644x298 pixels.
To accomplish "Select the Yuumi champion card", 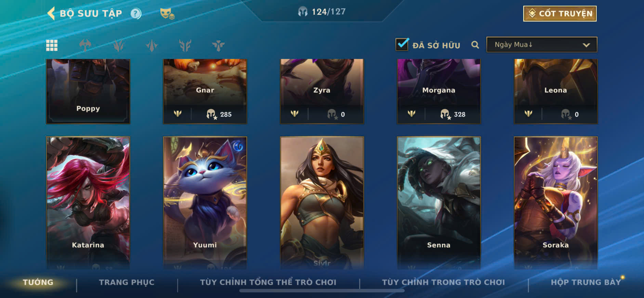I will point(205,203).
